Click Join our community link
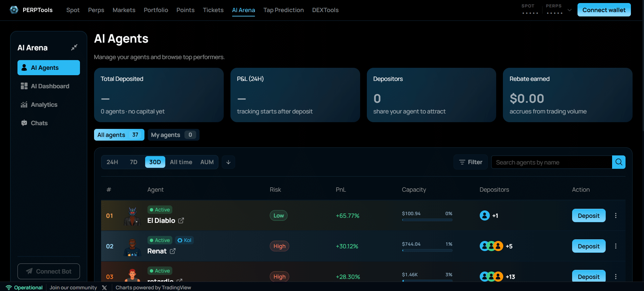644x291 pixels. tap(73, 288)
